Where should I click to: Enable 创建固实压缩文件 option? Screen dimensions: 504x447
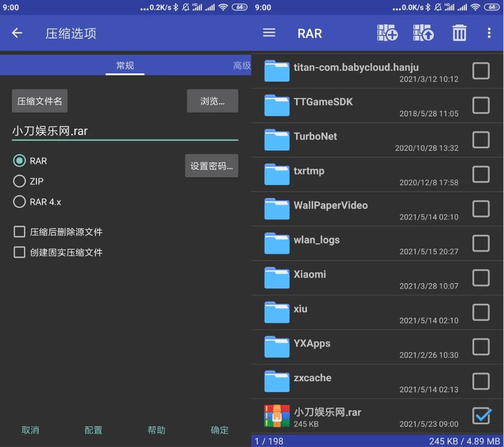click(20, 252)
